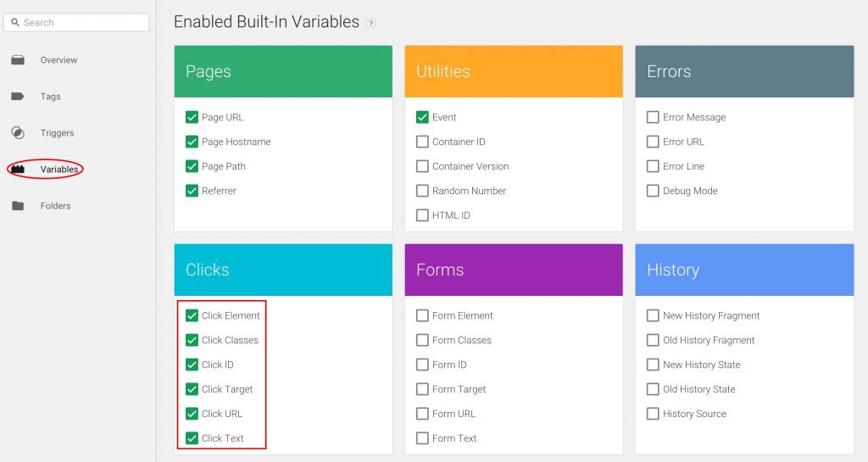The height and width of the screenshot is (462, 868).
Task: Focus the Search input field
Action: (x=76, y=23)
